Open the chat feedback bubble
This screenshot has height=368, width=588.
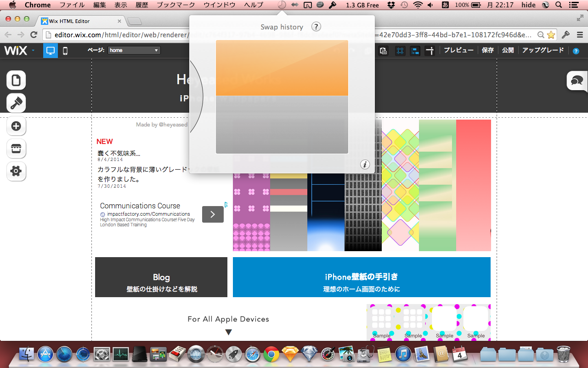577,80
